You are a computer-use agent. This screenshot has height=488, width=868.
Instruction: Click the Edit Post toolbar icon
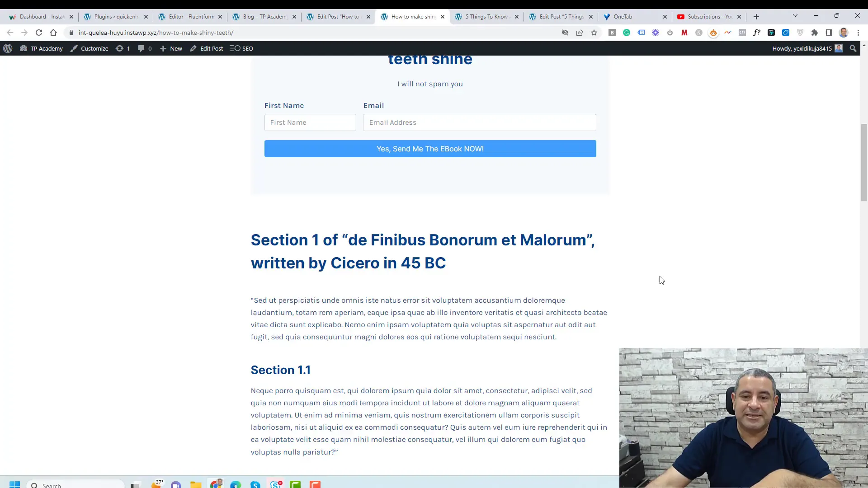206,48
